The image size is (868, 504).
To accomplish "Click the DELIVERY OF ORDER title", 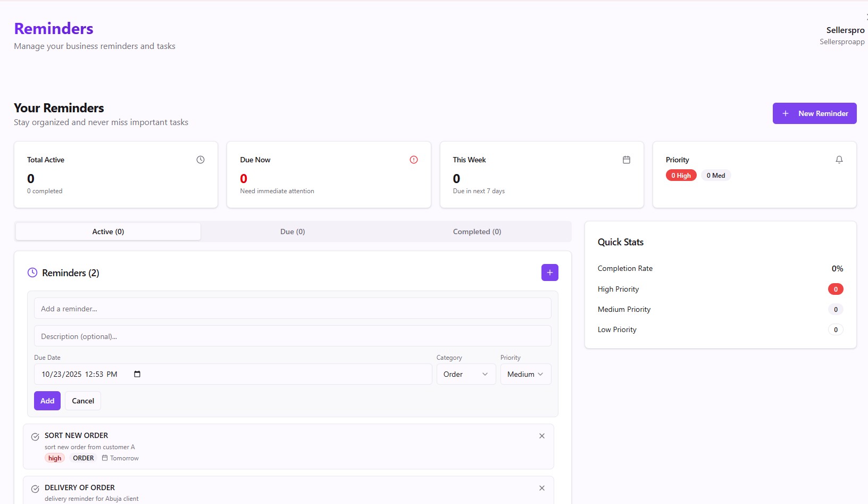I will click(80, 488).
